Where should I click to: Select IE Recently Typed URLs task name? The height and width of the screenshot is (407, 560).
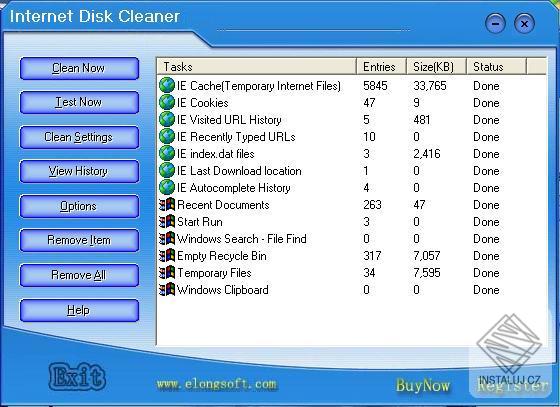236,137
